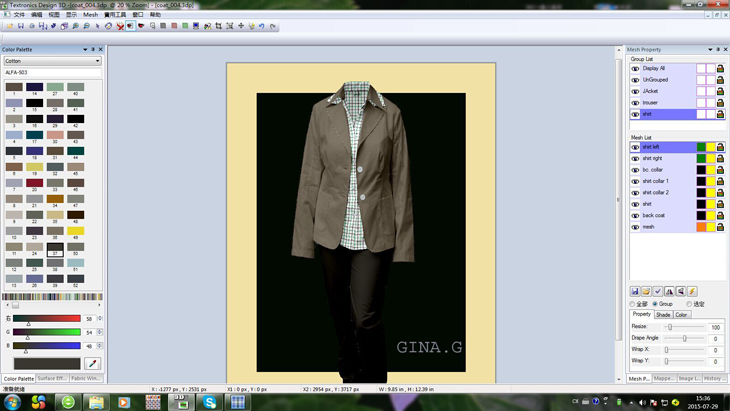Select the Group radio button

pos(655,304)
